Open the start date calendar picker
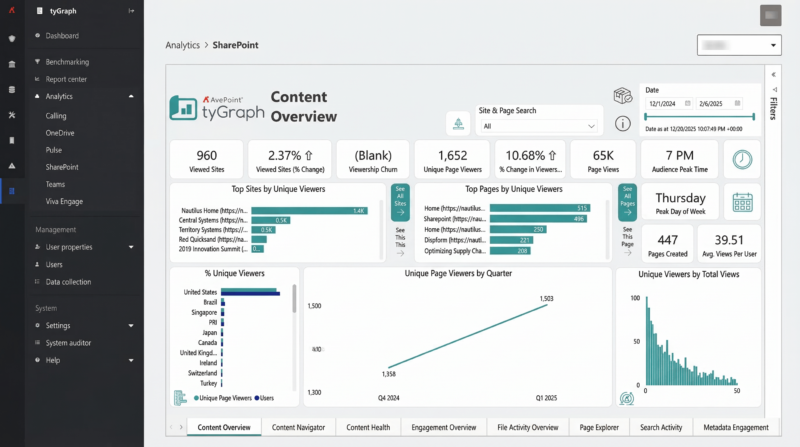 tap(688, 103)
